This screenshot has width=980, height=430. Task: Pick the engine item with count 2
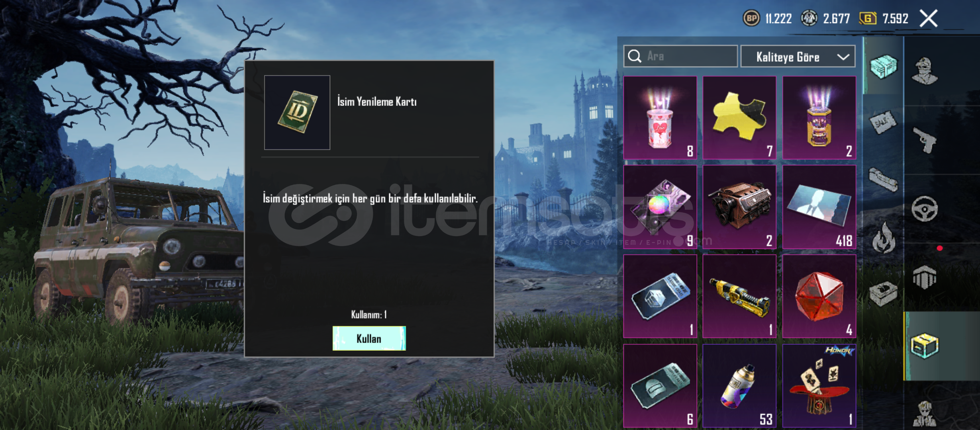(x=739, y=207)
